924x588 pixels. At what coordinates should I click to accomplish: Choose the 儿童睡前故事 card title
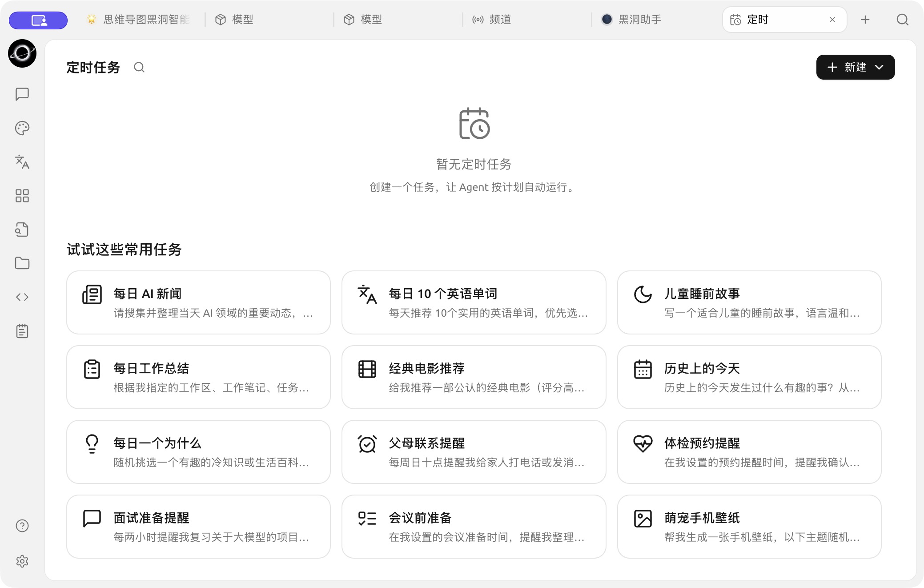pos(702,294)
